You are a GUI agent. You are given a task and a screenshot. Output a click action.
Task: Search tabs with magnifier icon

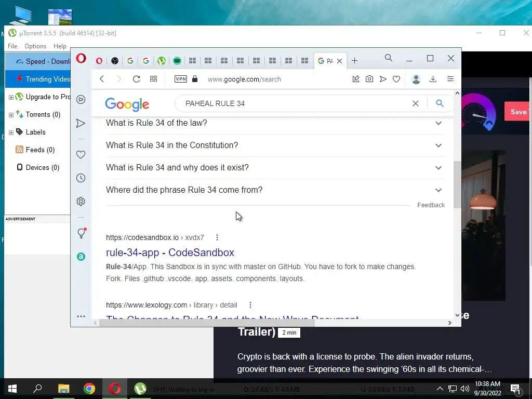coord(389,58)
